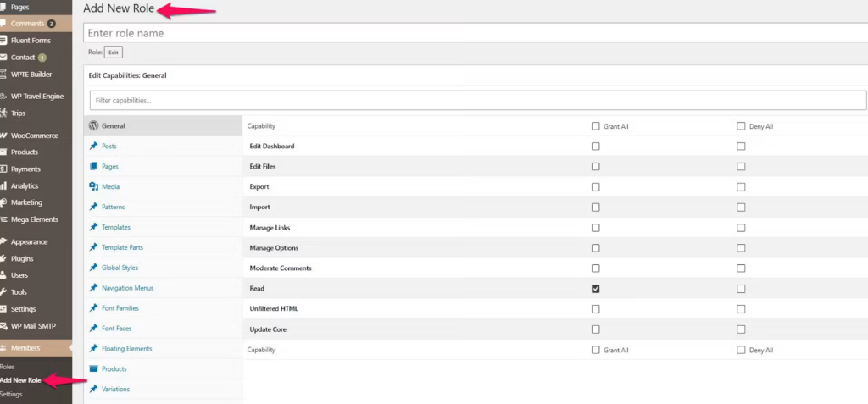
Task: Click the Products sidebar icon
Action: (x=3, y=152)
